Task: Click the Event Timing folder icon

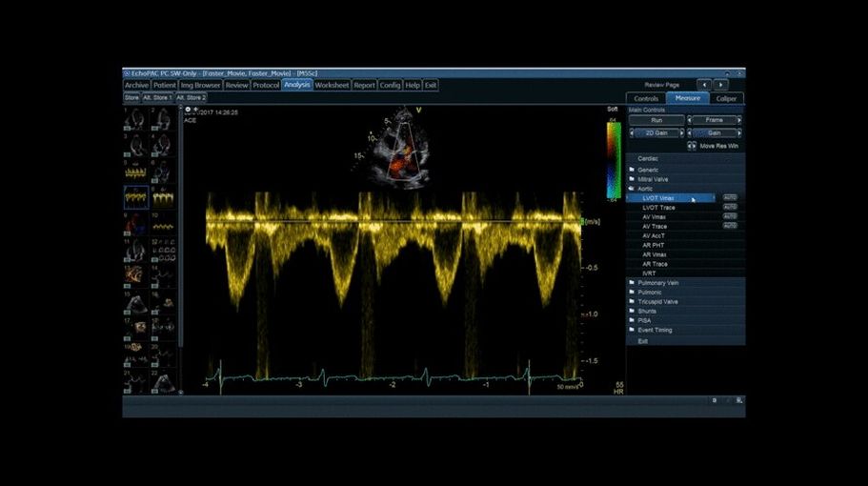Action: 632,330
